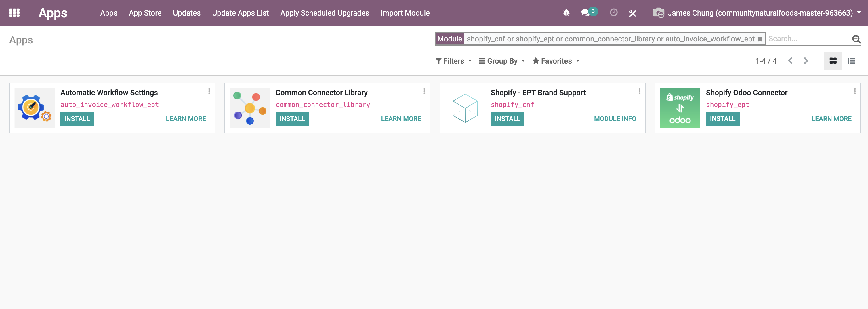Learn more about Shopify Odoo Connector
The height and width of the screenshot is (309, 868).
point(831,119)
